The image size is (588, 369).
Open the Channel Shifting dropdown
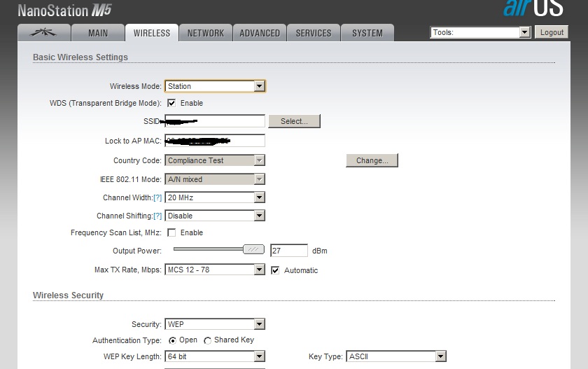[215, 216]
